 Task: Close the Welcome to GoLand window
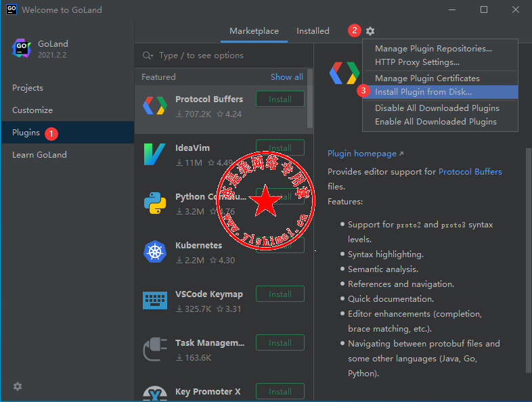click(x=515, y=9)
